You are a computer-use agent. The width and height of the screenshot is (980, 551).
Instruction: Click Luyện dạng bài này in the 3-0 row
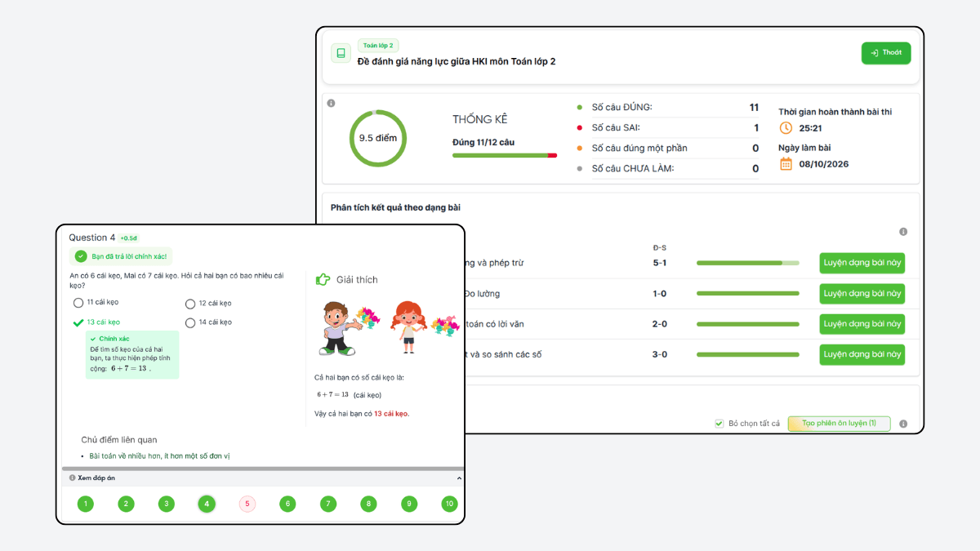point(862,354)
